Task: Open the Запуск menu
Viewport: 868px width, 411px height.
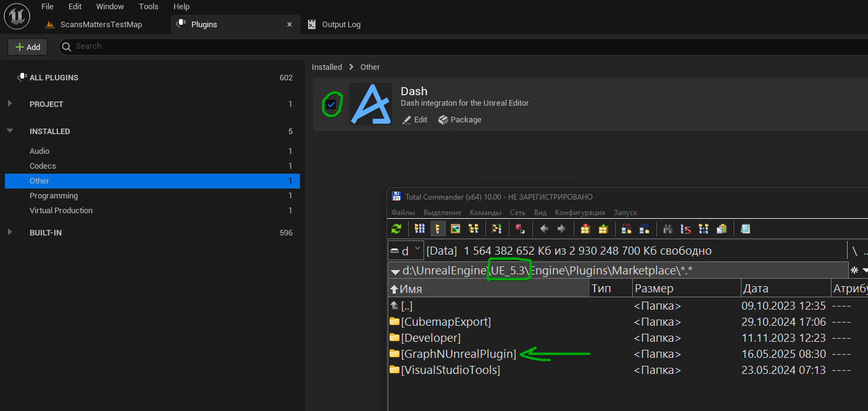Action: pyautogui.click(x=625, y=213)
